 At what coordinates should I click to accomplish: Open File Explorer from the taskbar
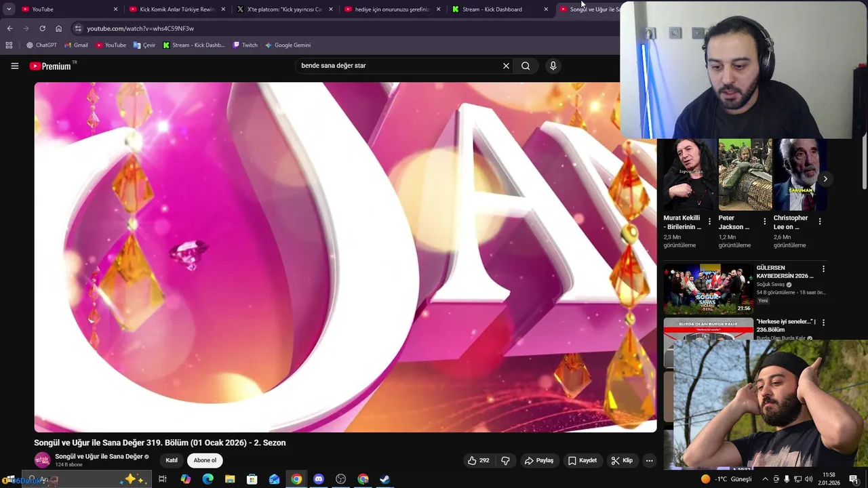[x=230, y=479]
